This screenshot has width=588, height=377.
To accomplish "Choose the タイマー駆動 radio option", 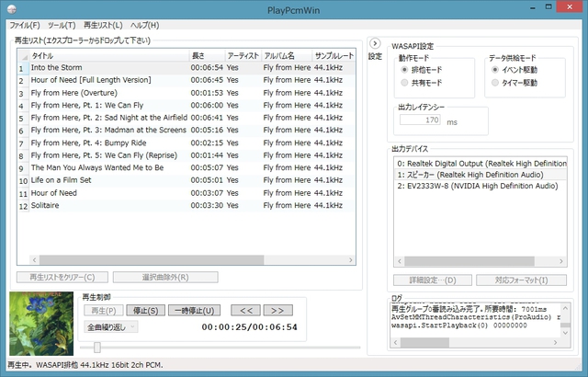I will click(x=496, y=83).
